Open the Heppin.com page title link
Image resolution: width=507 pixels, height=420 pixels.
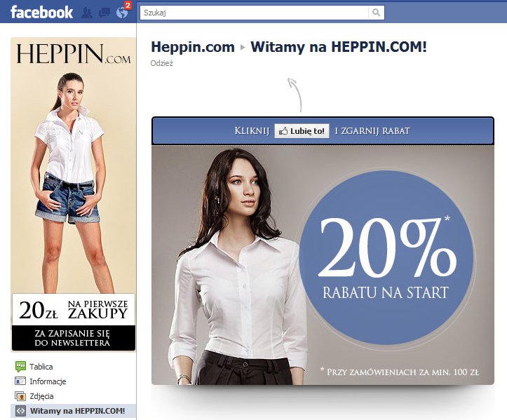193,47
